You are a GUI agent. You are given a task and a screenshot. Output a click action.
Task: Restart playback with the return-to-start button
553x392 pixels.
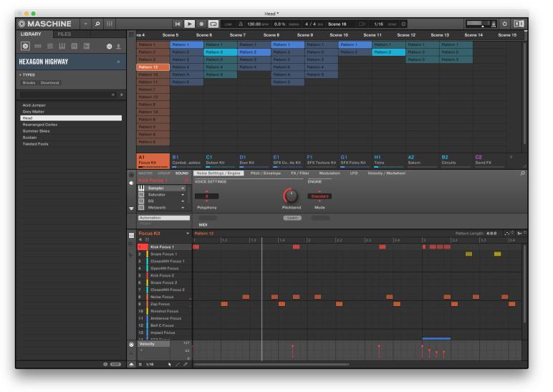(178, 24)
